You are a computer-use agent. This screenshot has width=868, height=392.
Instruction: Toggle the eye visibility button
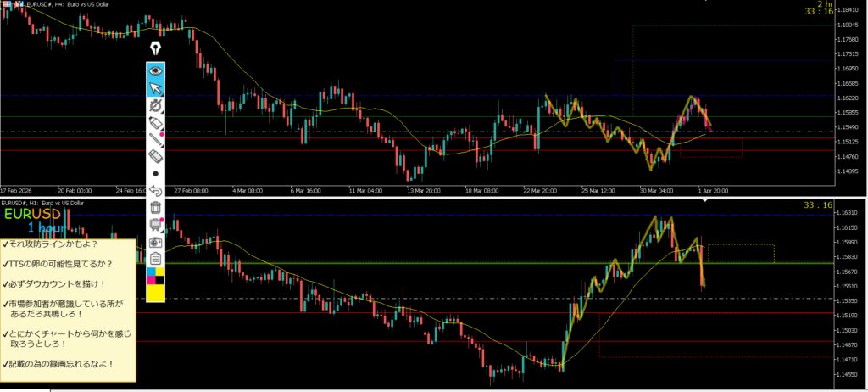click(155, 70)
